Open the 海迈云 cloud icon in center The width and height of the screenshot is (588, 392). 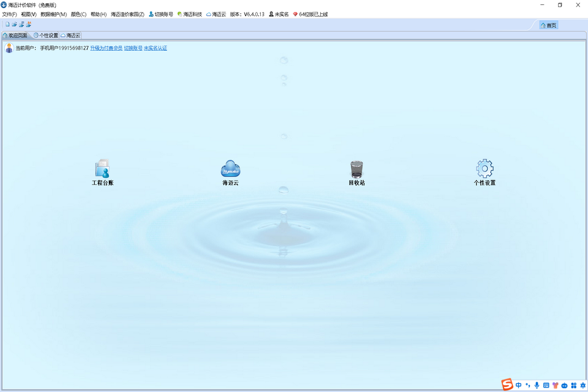230,169
